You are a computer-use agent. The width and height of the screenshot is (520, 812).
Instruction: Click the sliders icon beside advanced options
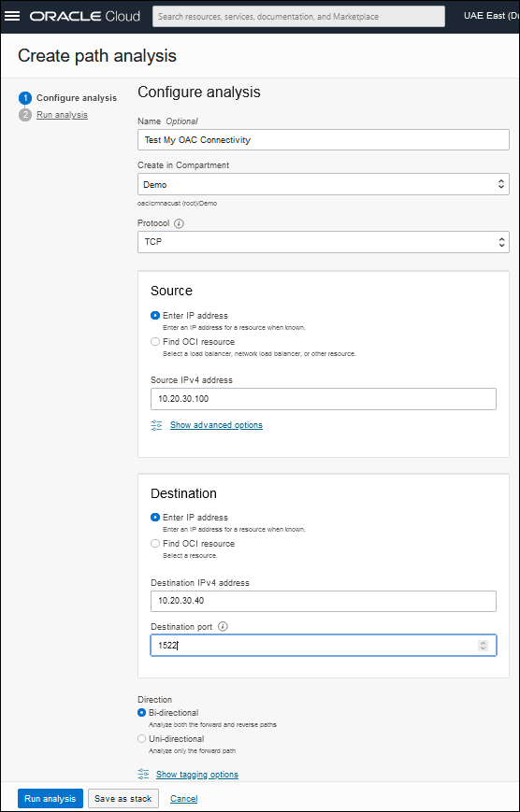[156, 425]
